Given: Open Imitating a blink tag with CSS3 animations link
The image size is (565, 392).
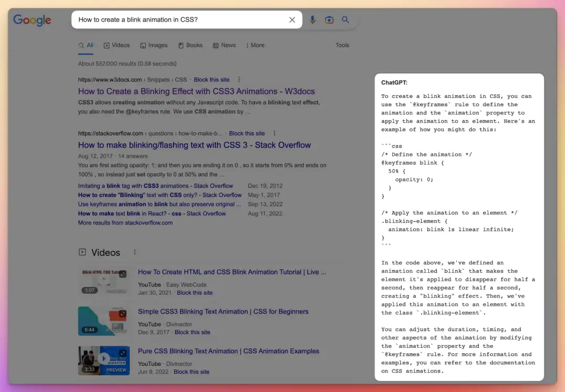Looking at the screenshot, I should 156,186.
